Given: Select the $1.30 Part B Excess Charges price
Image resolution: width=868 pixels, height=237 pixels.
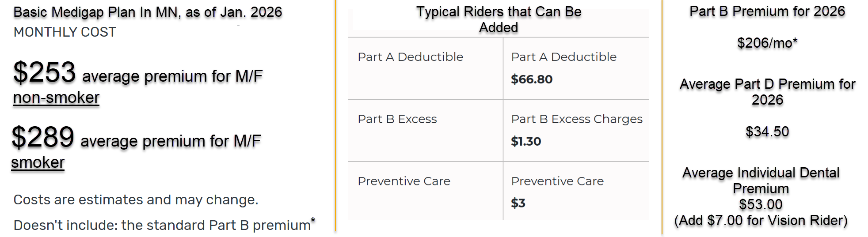Looking at the screenshot, I should click(526, 142).
